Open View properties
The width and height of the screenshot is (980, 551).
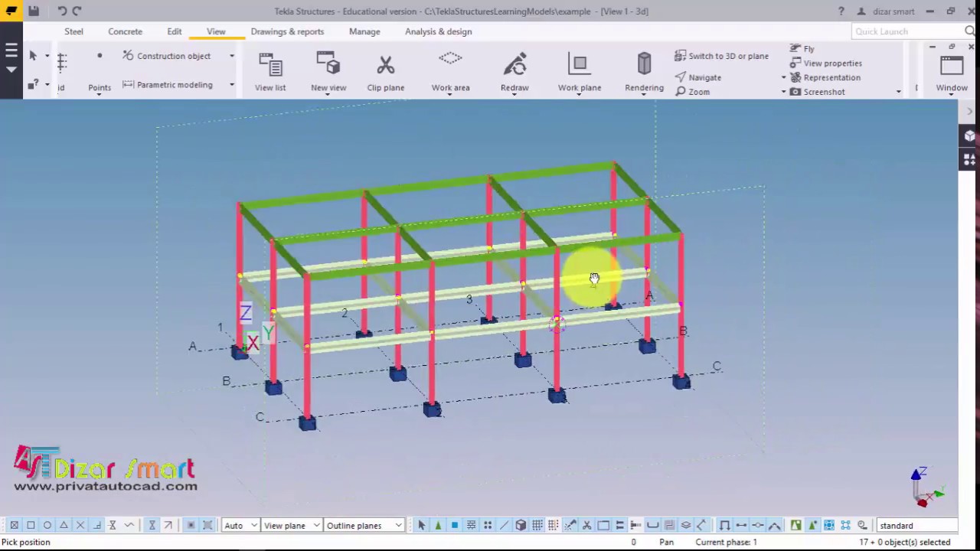[x=825, y=64]
